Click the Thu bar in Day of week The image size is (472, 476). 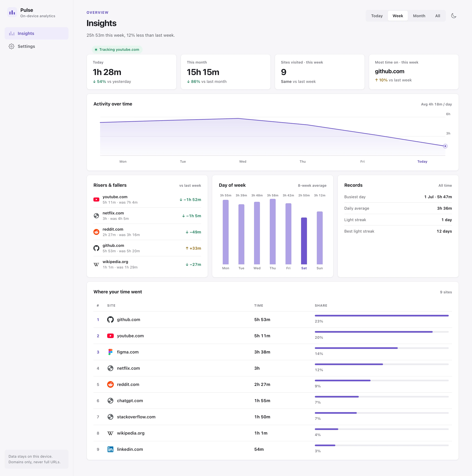(x=273, y=232)
